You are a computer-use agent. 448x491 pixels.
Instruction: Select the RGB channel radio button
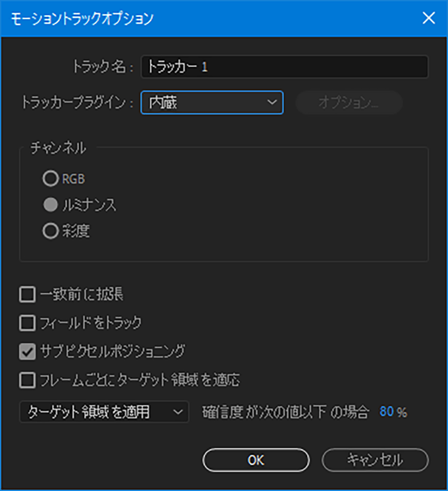[50, 178]
